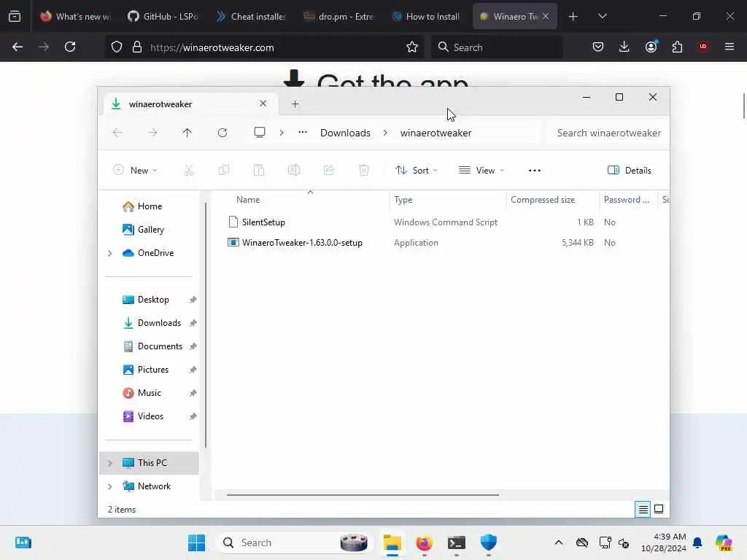Screen dimensions: 747x560
Task: Click the Search winaerotweaker field
Action: point(608,133)
